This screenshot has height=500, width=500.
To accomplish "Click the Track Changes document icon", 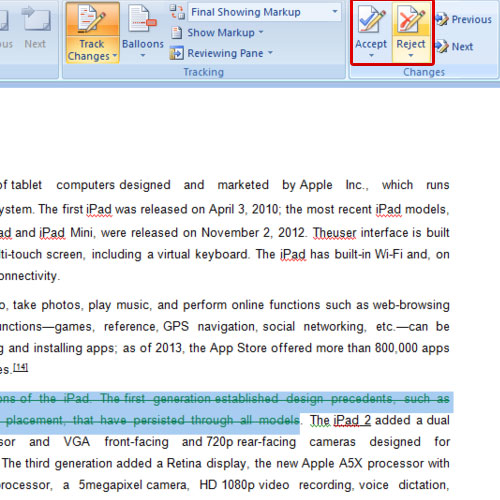I will (92, 20).
